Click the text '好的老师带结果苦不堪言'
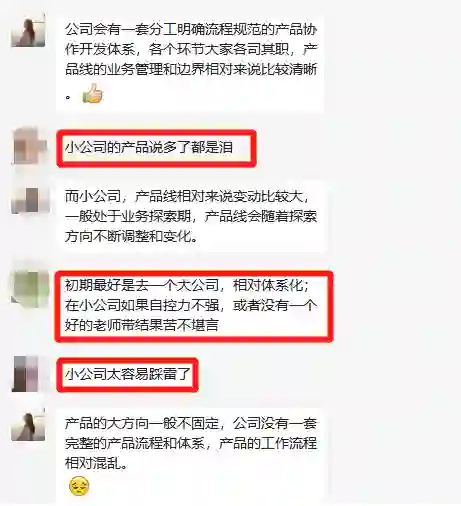This screenshot has height=506, width=461. (142, 325)
